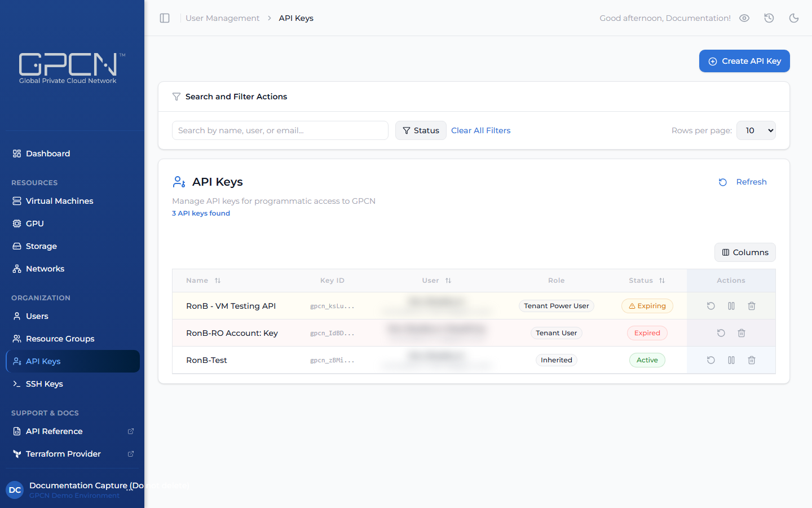Screen dimensions: 812x508
Task: Click Clear All Filters link
Action: click(x=481, y=130)
